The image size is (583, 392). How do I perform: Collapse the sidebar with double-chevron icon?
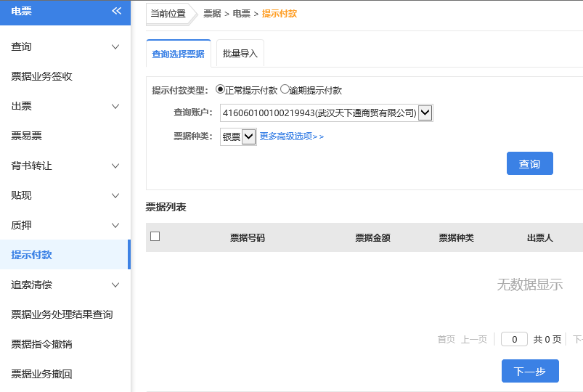point(116,11)
